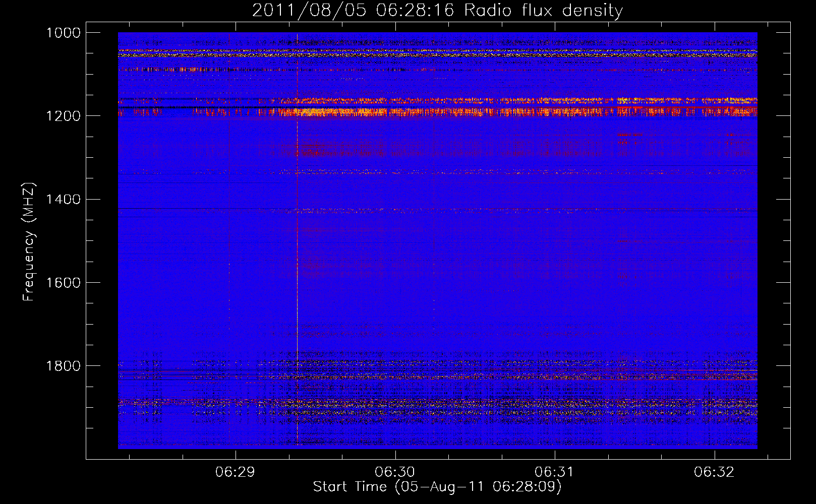Click the 06:30 time tick label
The image size is (816, 504).
395,472
